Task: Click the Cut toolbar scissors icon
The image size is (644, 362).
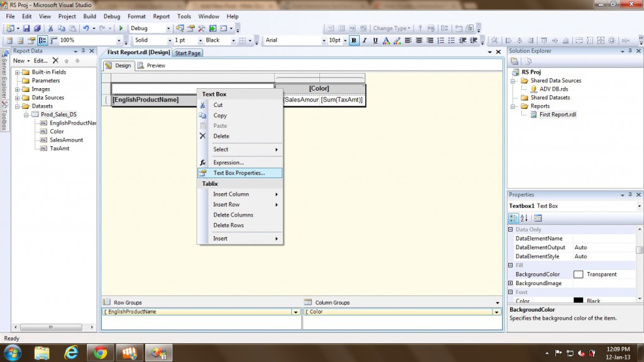Action: [51, 28]
